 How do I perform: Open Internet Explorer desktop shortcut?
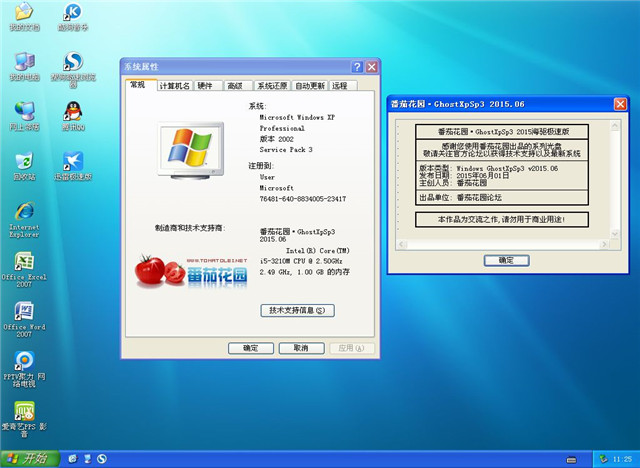coord(23,212)
